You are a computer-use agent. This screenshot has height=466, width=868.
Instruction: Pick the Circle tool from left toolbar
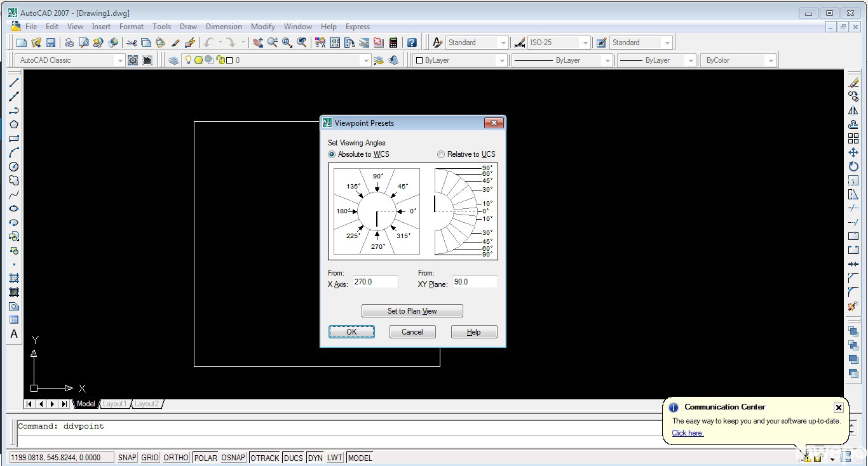tap(14, 166)
